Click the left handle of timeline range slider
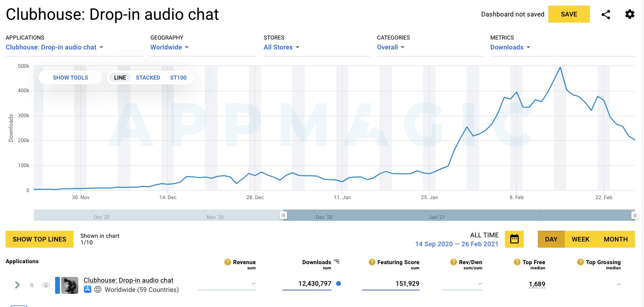 click(283, 215)
